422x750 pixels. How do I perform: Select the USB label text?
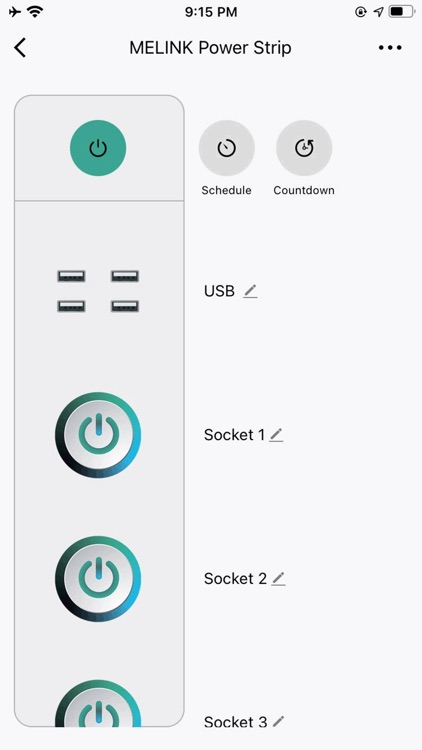click(x=220, y=291)
